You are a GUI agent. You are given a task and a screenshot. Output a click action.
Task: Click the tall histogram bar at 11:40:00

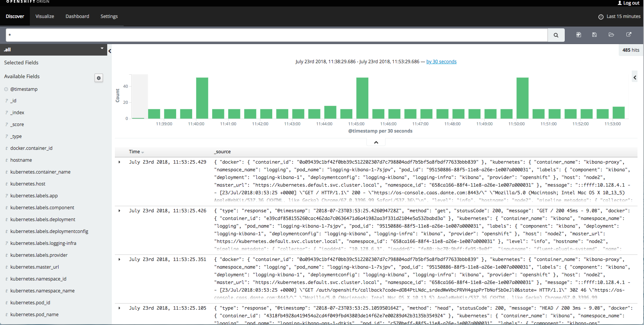[x=202, y=98]
